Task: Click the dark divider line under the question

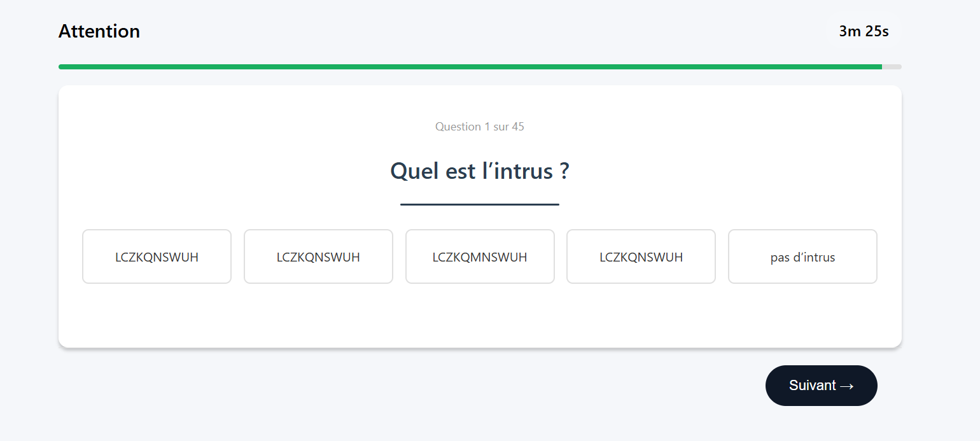Action: [480, 204]
